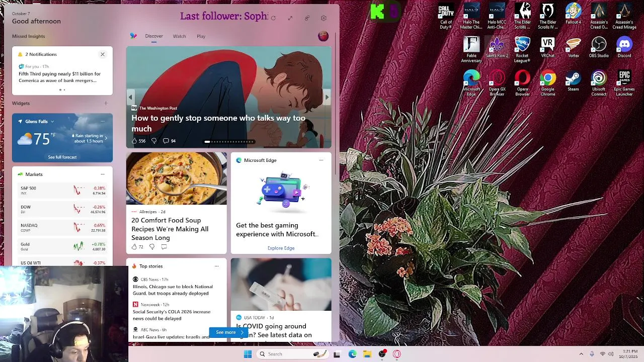This screenshot has height=362, width=644.
Task: Switch to the Discover tab
Action: (x=154, y=36)
